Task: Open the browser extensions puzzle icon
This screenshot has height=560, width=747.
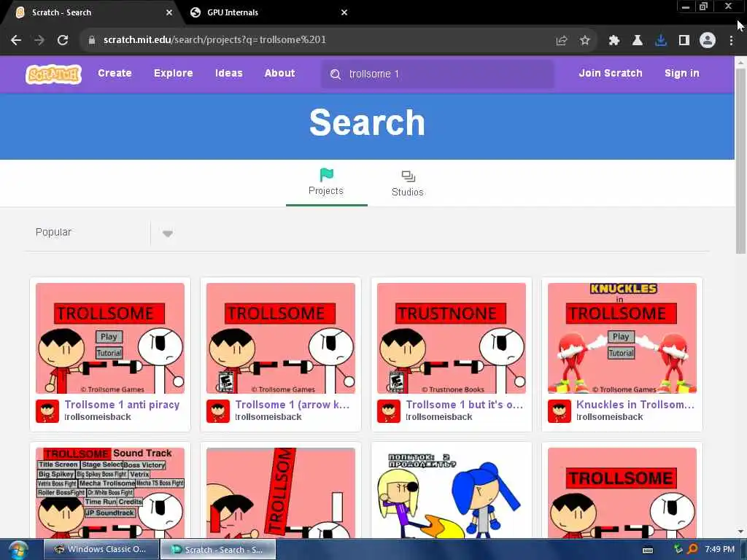Action: (614, 41)
